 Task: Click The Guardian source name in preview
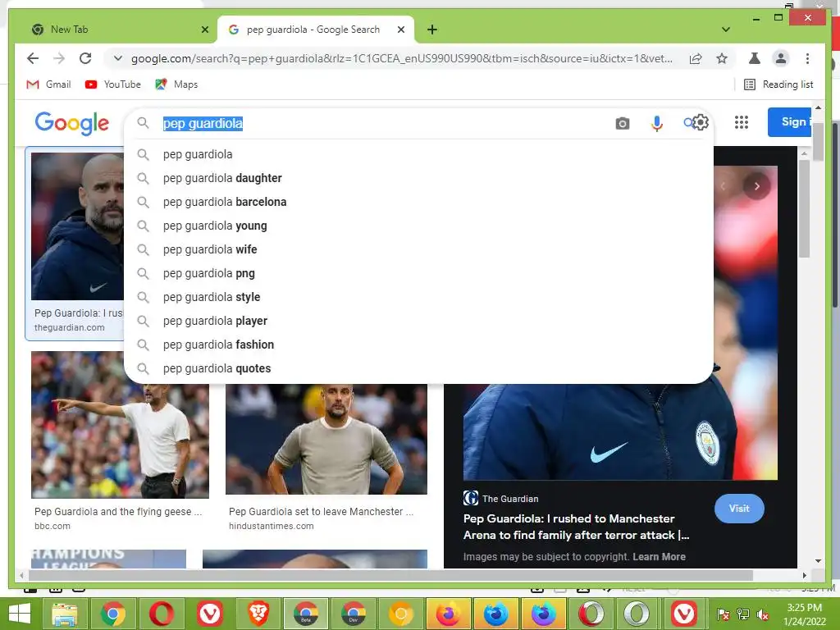pyautogui.click(x=510, y=499)
